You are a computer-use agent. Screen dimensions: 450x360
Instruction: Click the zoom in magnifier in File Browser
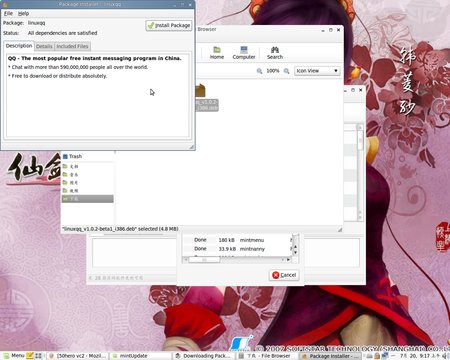click(x=286, y=71)
